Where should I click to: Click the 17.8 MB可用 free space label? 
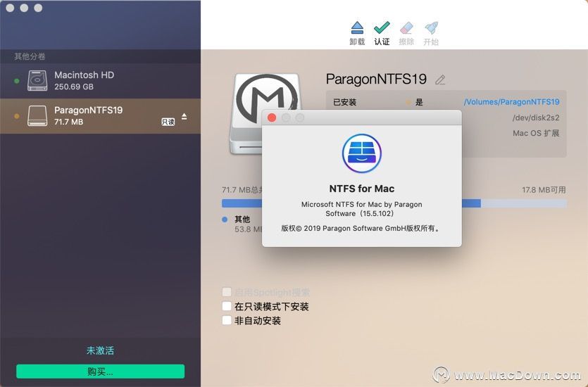(544, 190)
